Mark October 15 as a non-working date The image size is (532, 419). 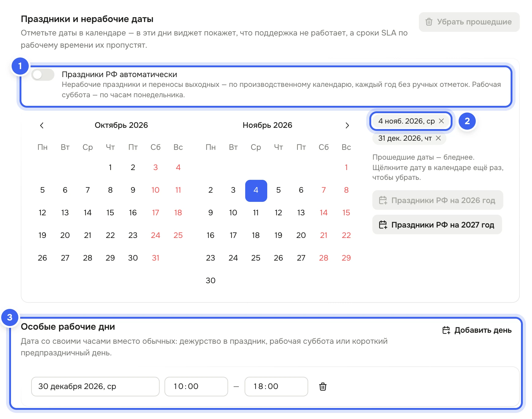click(x=110, y=213)
